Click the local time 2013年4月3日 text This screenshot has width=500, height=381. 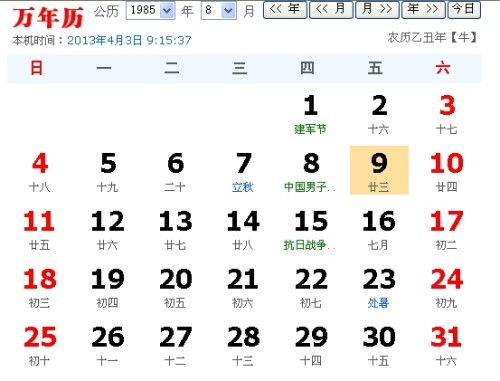129,40
